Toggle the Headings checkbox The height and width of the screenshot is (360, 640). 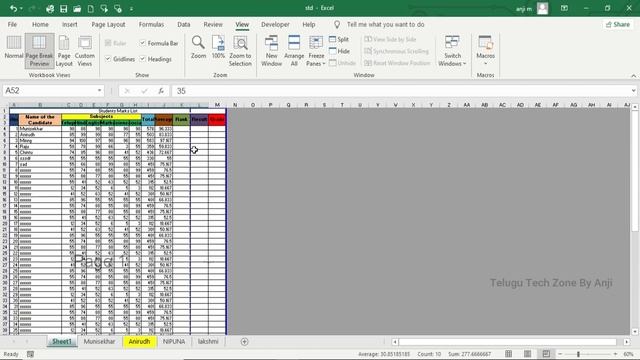[x=142, y=59]
